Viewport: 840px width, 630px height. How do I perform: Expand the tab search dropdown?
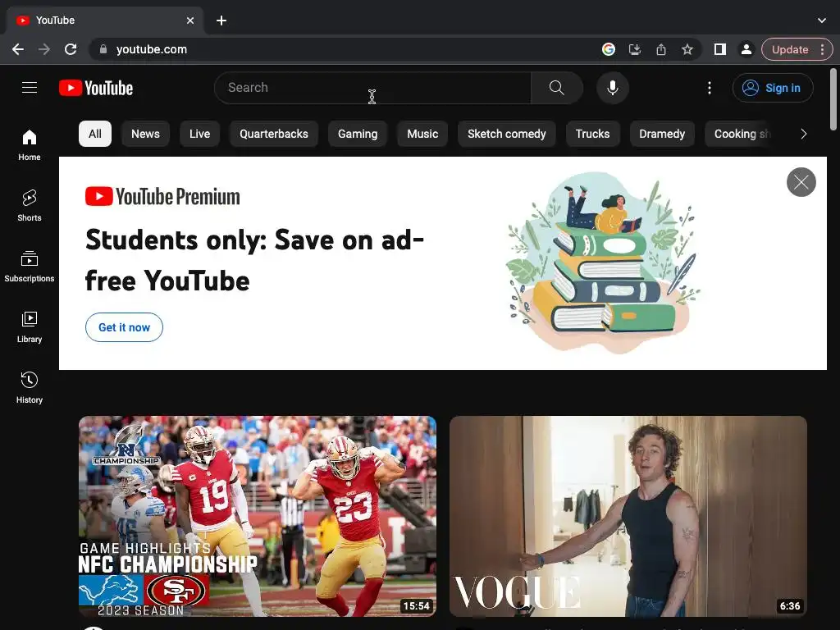822,21
